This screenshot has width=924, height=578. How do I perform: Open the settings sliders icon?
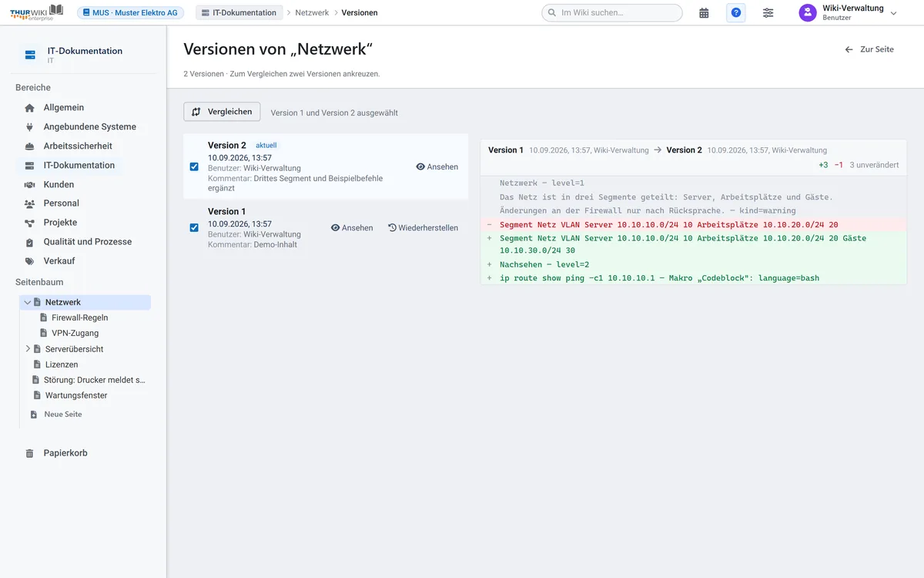[768, 13]
